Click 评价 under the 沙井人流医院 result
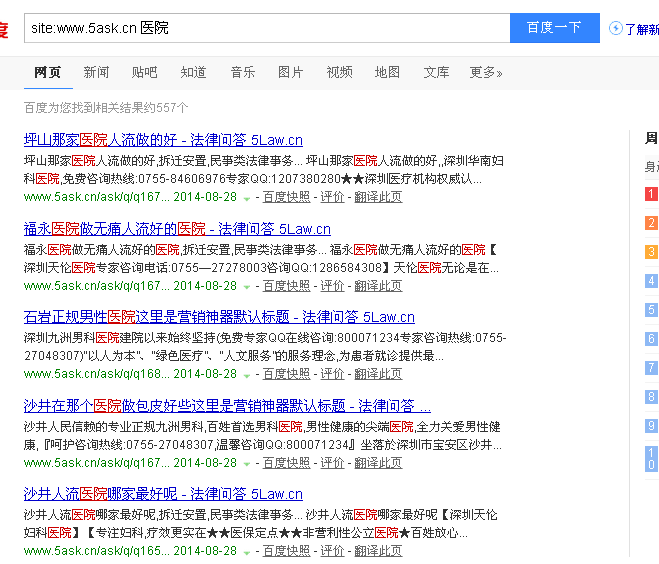659x564 pixels. 332,551
